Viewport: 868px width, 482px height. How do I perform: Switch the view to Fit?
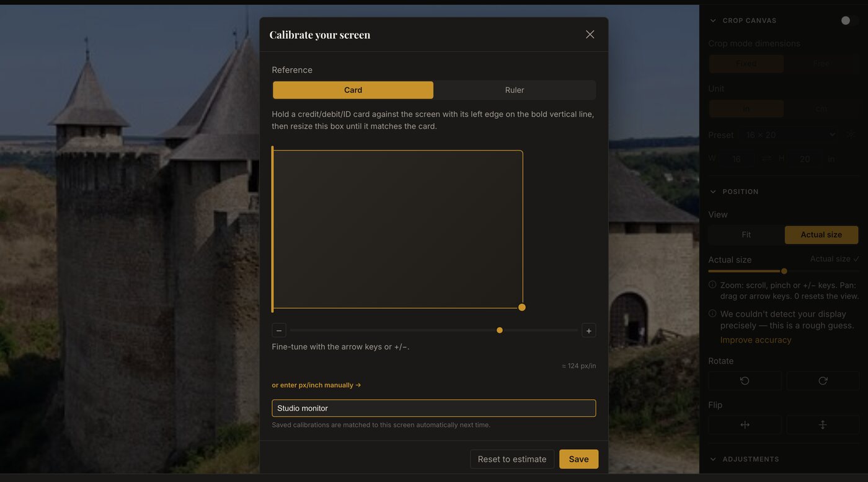pyautogui.click(x=746, y=235)
